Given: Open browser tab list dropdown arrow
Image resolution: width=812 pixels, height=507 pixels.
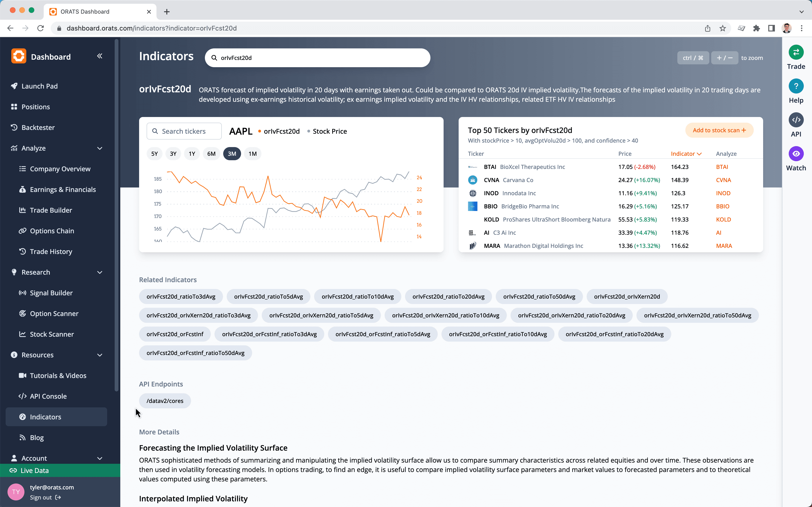Looking at the screenshot, I should [x=801, y=12].
